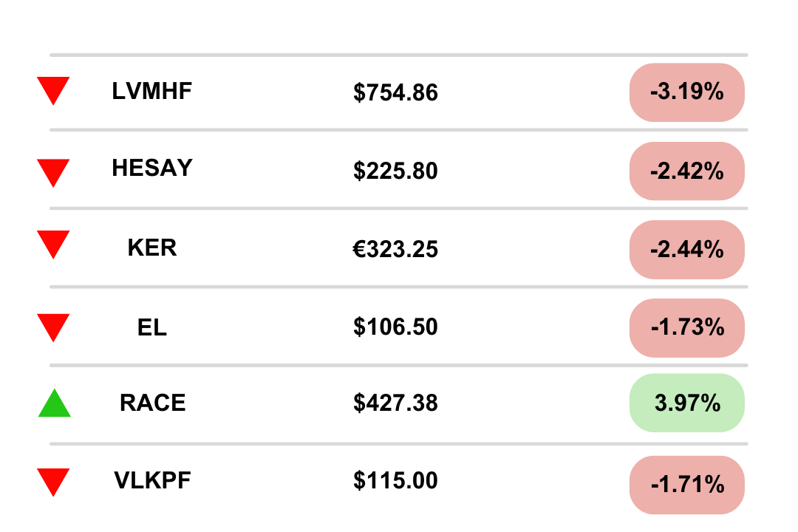798x532 pixels.
Task: Click the -2.44% change badge
Action: tap(687, 250)
